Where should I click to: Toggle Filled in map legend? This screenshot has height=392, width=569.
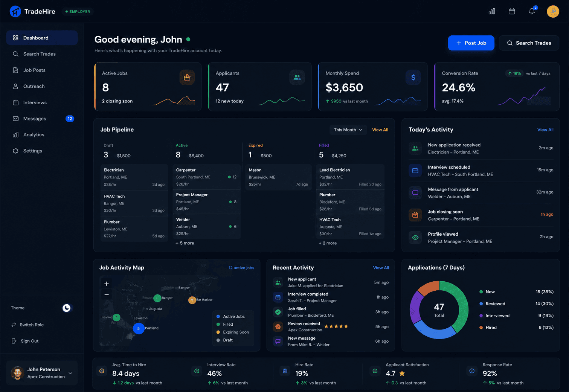tap(225, 324)
